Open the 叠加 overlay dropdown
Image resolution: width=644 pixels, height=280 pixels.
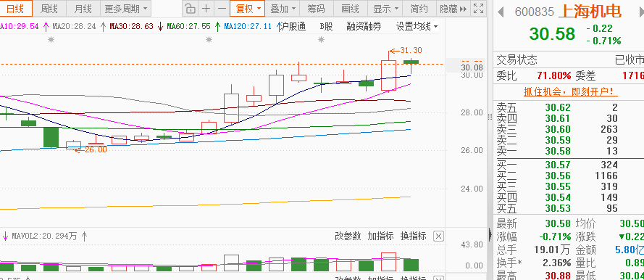click(283, 9)
